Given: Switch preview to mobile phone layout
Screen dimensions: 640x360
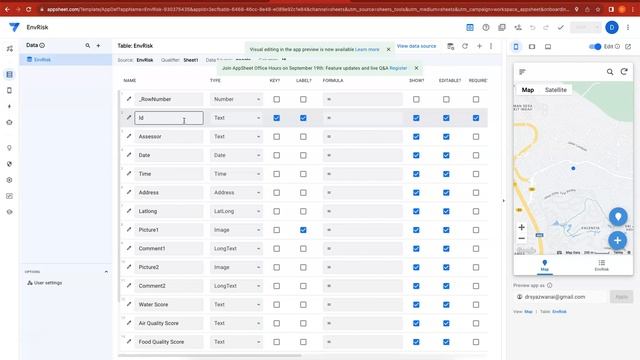Looking at the screenshot, I should tap(516, 47).
